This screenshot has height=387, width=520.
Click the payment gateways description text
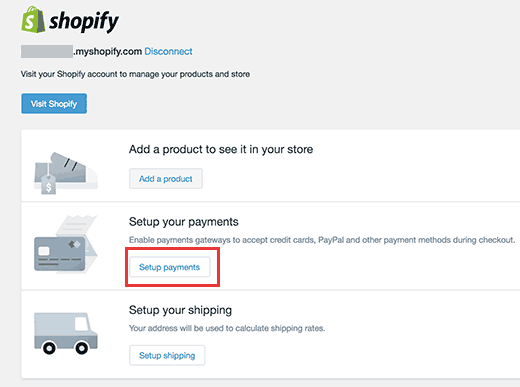pos(322,240)
